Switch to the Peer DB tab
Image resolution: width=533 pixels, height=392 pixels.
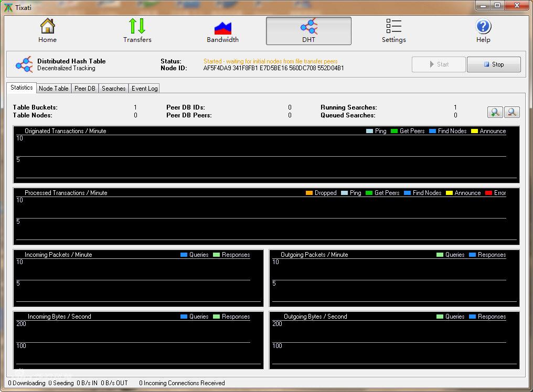click(x=84, y=89)
